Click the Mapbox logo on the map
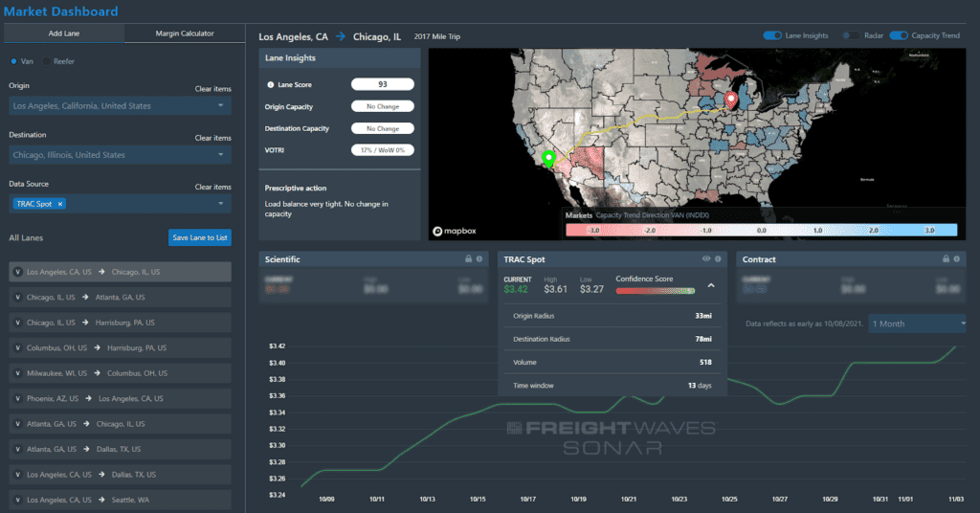Screen dimensions: 980x513 (455, 231)
